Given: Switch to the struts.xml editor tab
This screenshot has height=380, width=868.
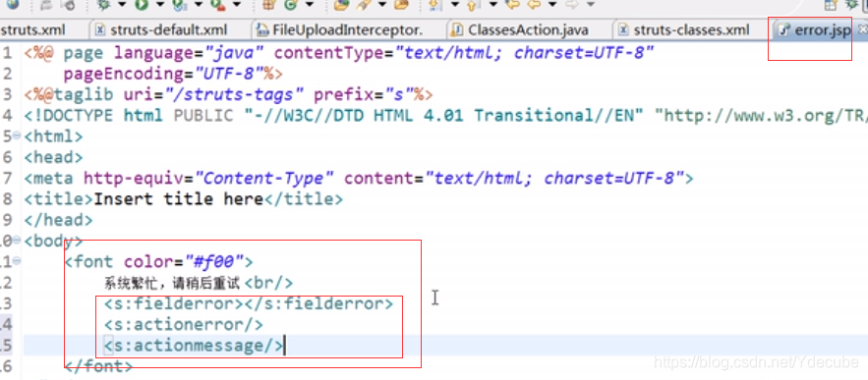Looking at the screenshot, I should pos(33,29).
